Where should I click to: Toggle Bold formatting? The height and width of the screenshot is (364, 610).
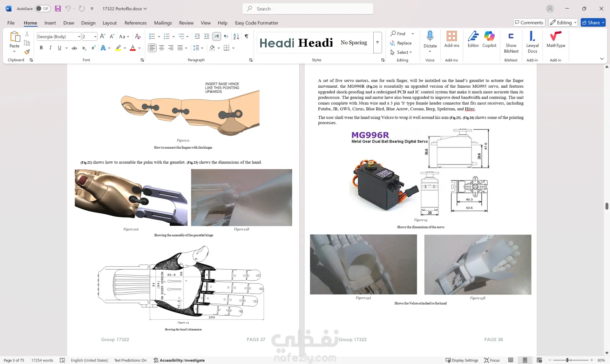(41, 48)
